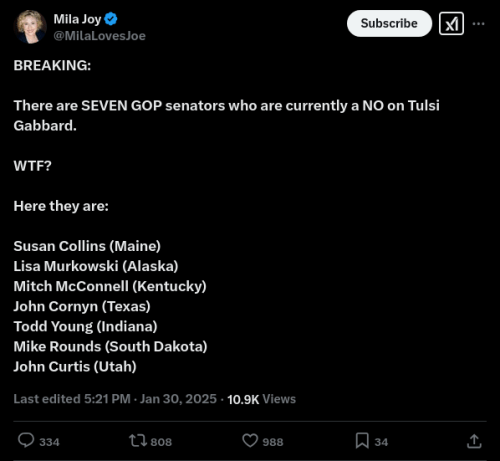Screen dimensions: 500x461
Task: Click the share upload icon
Action: pyautogui.click(x=474, y=441)
